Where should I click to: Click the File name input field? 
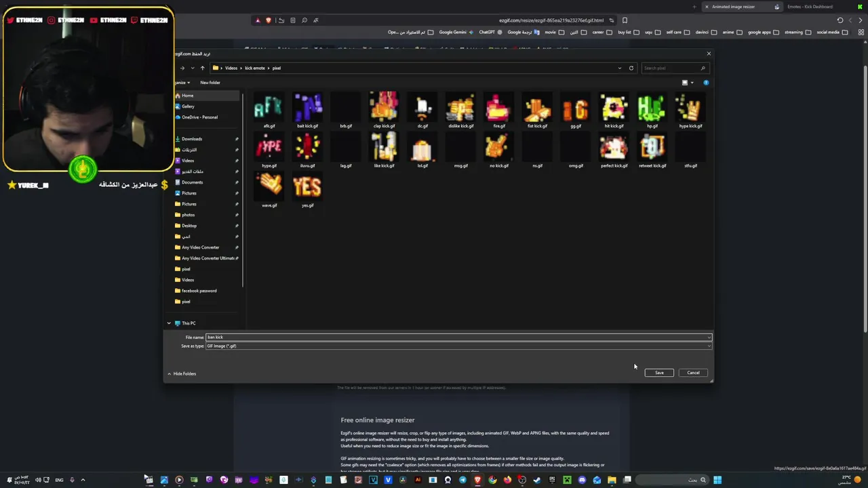(458, 337)
